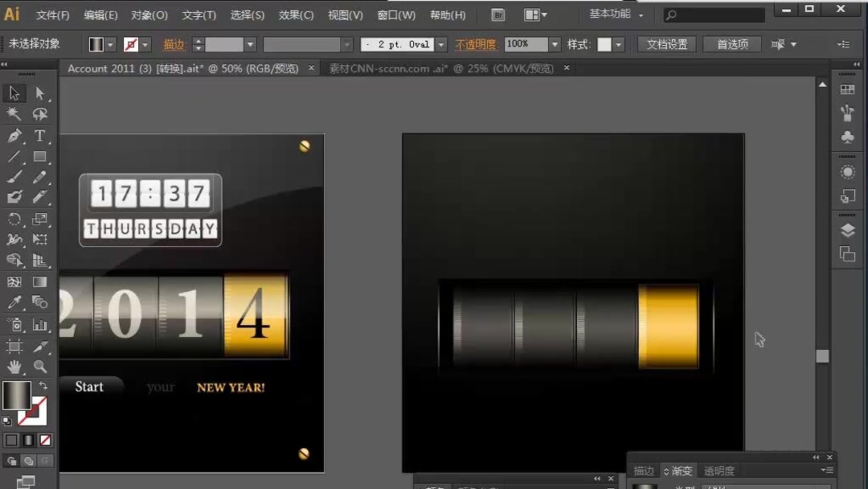Open the Brushes panel icon
This screenshot has width=868, height=489.
pos(847,113)
